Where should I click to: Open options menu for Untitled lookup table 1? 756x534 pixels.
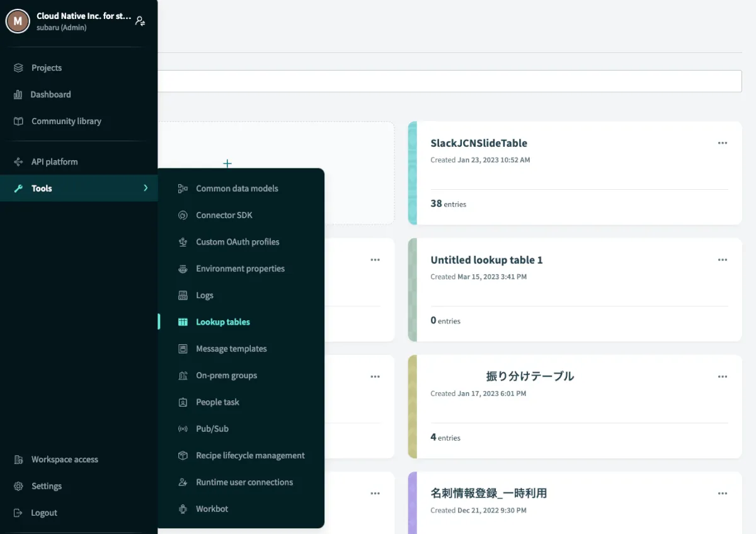click(722, 260)
